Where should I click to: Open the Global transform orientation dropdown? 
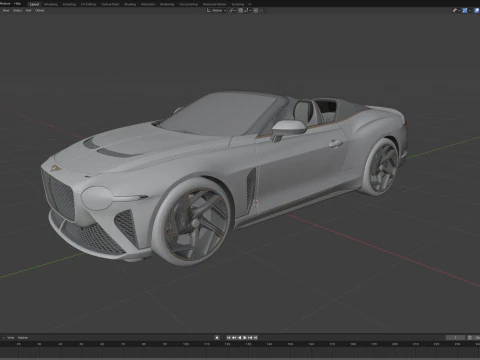216,10
